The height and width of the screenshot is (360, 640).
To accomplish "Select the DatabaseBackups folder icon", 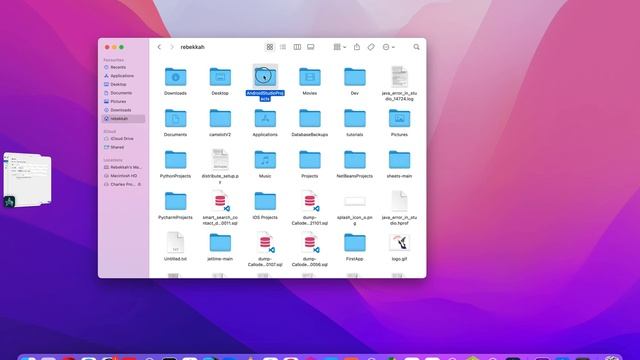I will 310,118.
